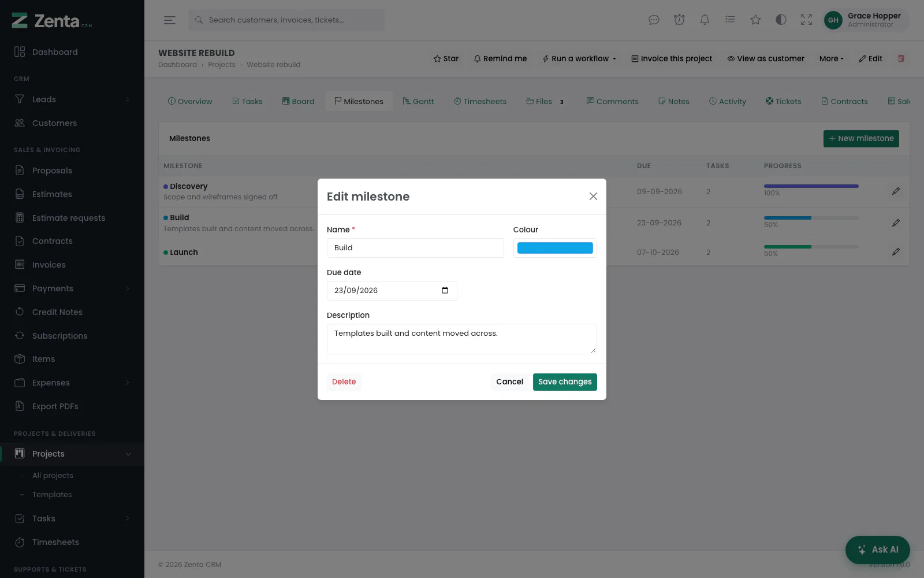
Task: Open the Run a workflow dropdown
Action: (x=579, y=58)
